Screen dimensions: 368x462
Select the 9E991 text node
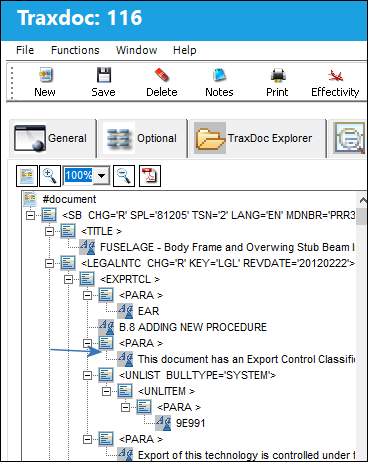(190, 423)
